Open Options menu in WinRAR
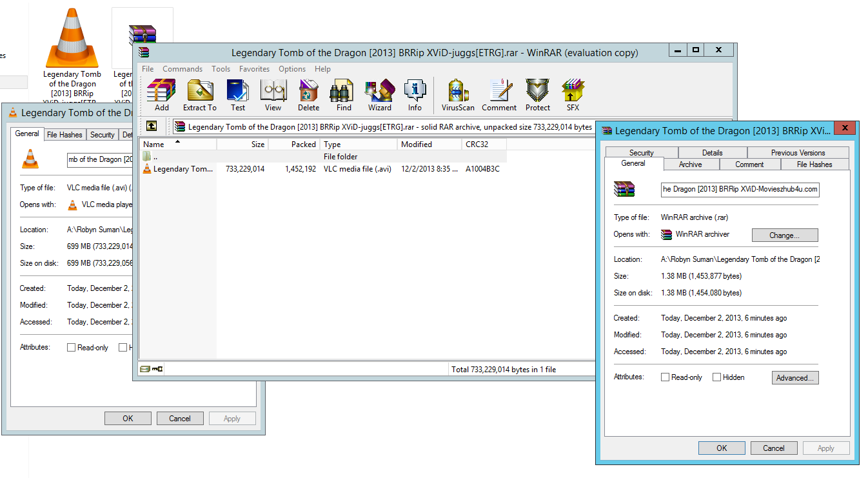This screenshot has height=478, width=868. tap(292, 69)
